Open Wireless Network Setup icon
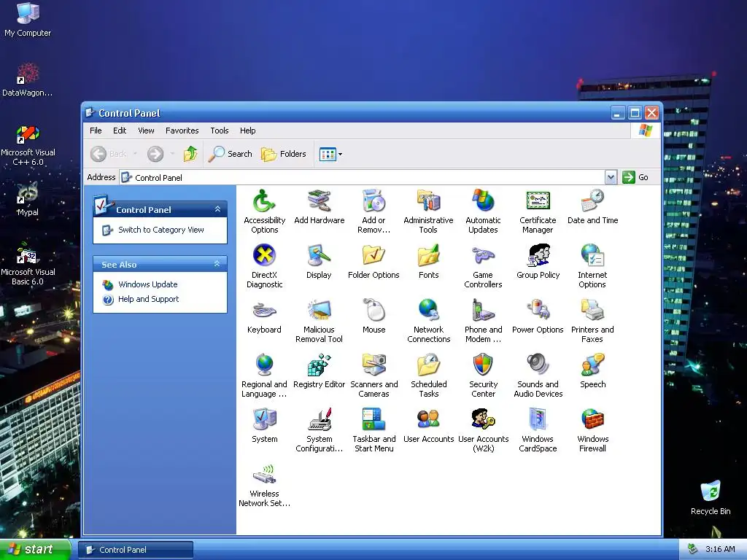The image size is (747, 560). click(x=264, y=485)
